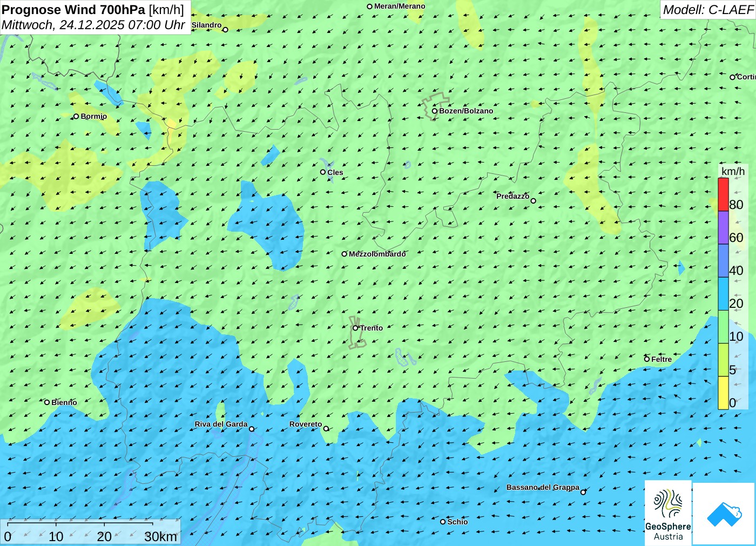Click the 'Riva del Garda' label text
The height and width of the screenshot is (546, 756).
coord(221,424)
